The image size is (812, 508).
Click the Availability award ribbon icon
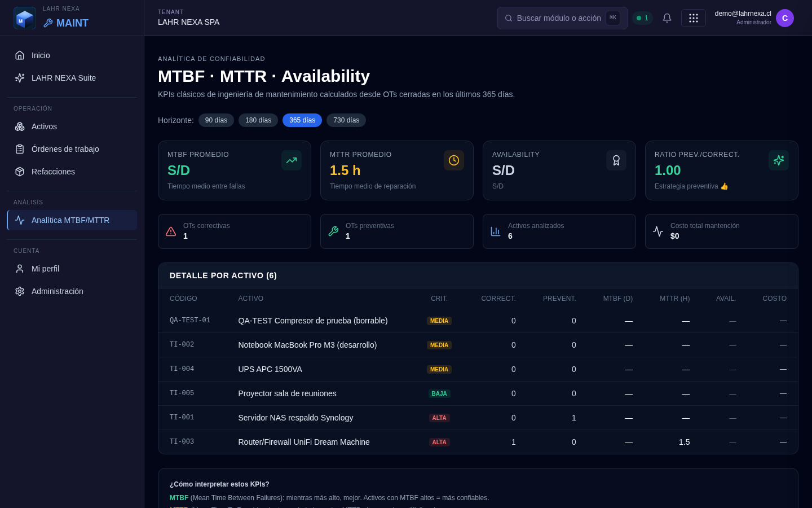point(616,160)
